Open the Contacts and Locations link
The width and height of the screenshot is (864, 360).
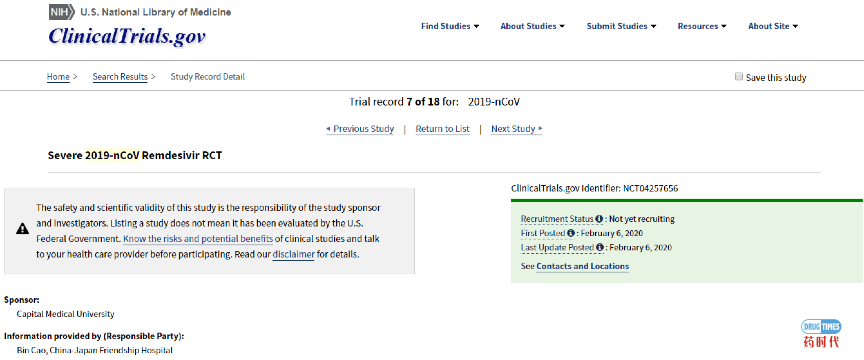coord(582,266)
